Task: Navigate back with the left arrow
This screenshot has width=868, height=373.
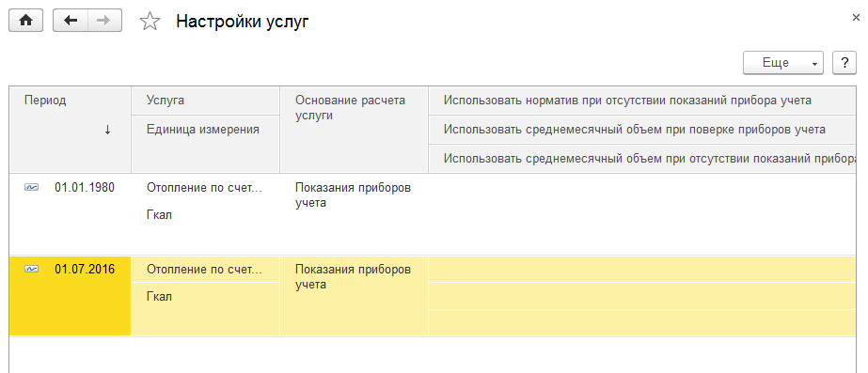Action: pyautogui.click(x=71, y=21)
